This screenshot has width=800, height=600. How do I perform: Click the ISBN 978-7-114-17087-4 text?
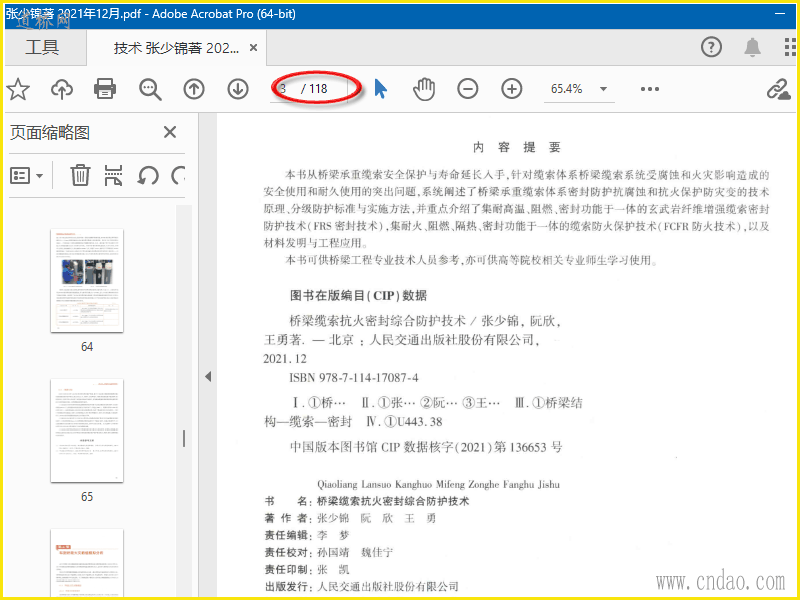pos(354,378)
